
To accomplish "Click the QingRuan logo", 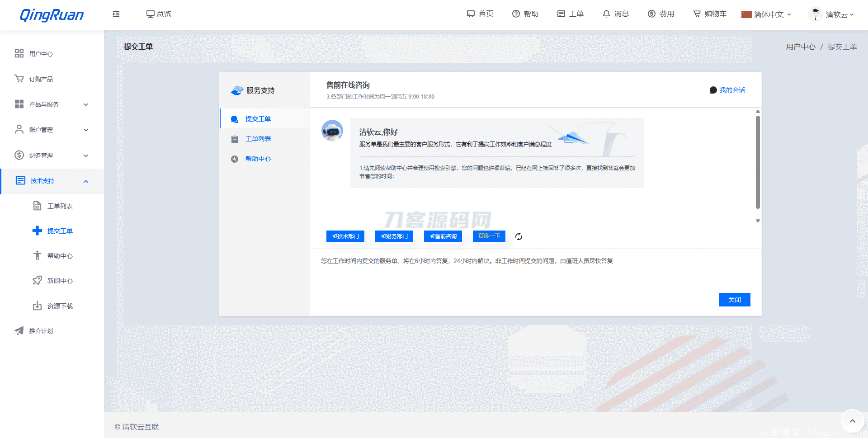I will (52, 15).
